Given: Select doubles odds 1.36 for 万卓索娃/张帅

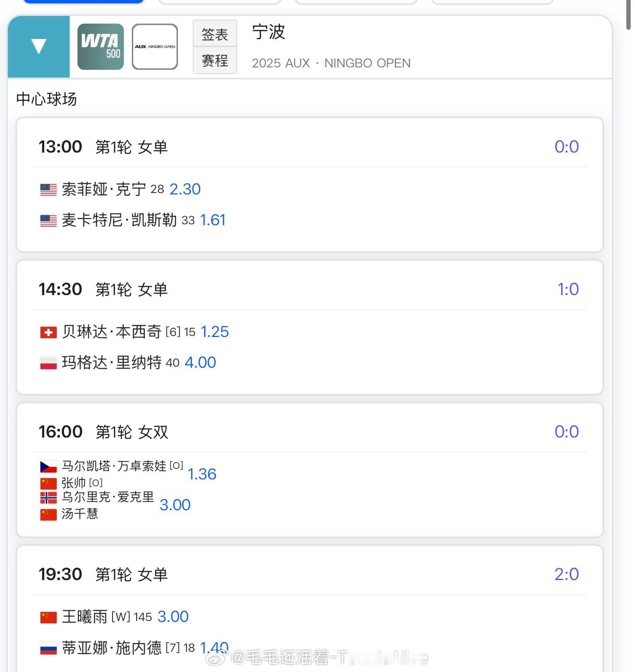Looking at the screenshot, I should 202,474.
